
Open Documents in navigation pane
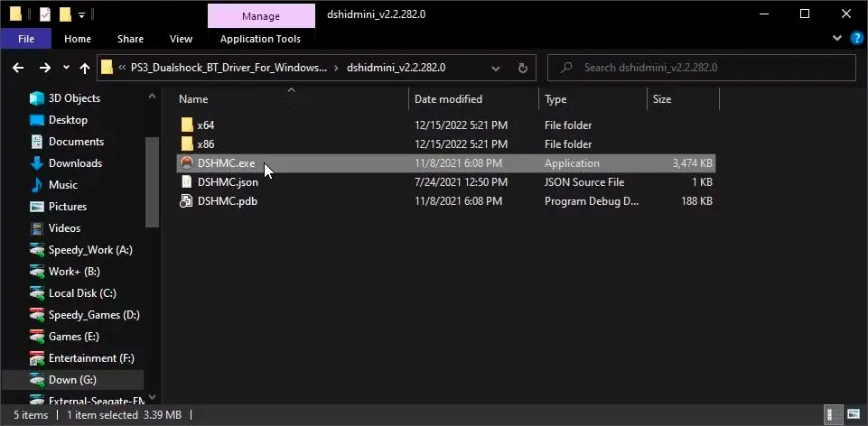tap(76, 142)
